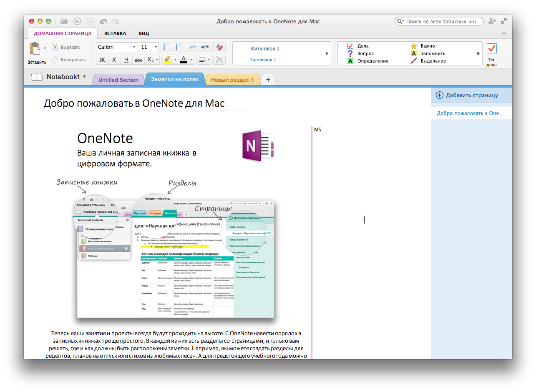Open the subscript options dropdown arrow
Screen dimensions: 536x392
(x=158, y=60)
